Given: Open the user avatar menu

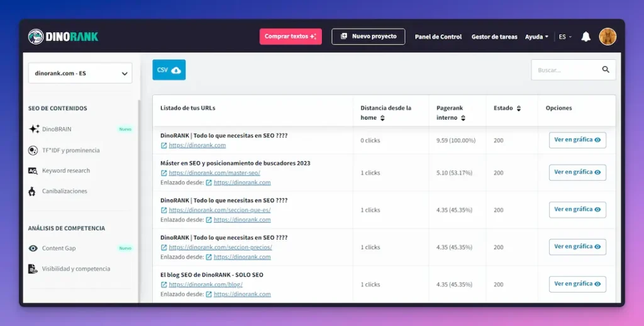Looking at the screenshot, I should point(608,37).
